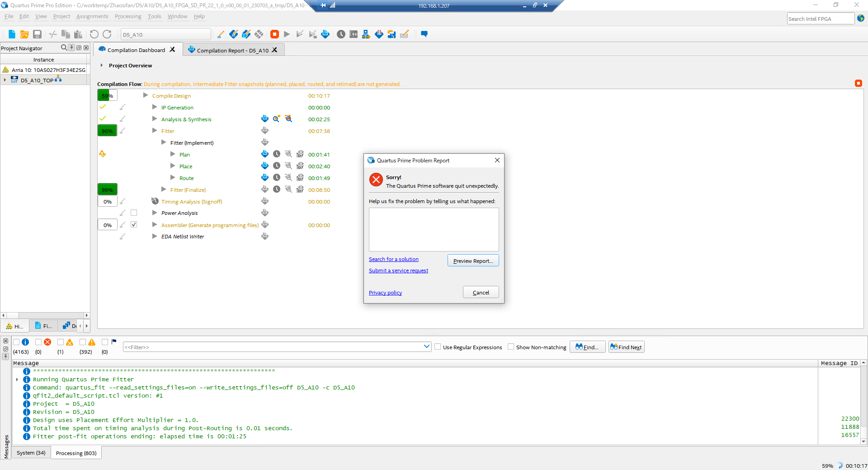Viewport: 868px width, 470px height.
Task: Open the report icon for Analysis & Synthesis
Action: tap(265, 119)
